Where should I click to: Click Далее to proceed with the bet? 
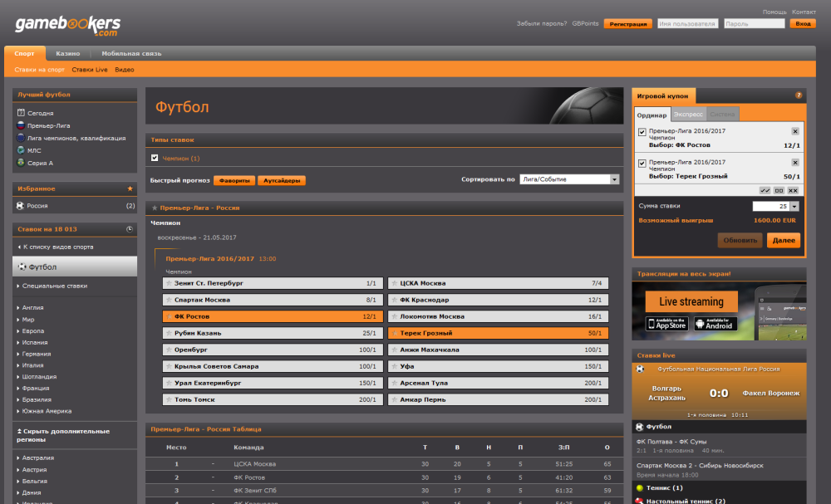coord(784,240)
